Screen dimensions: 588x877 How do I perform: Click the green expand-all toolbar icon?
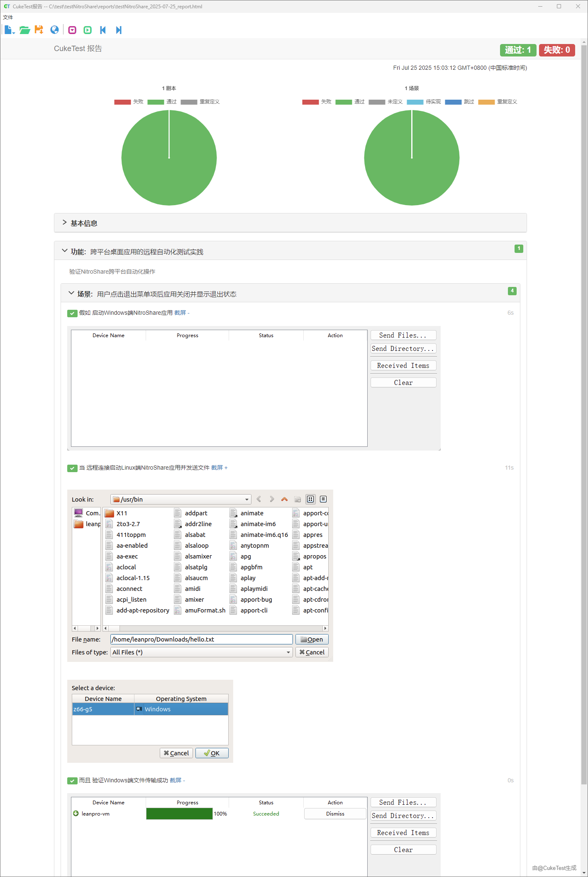pos(88,30)
